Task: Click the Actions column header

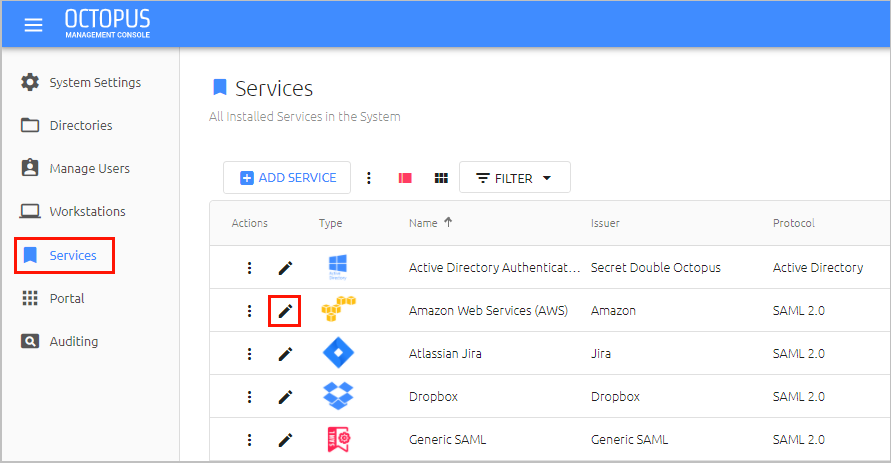Action: (249, 223)
